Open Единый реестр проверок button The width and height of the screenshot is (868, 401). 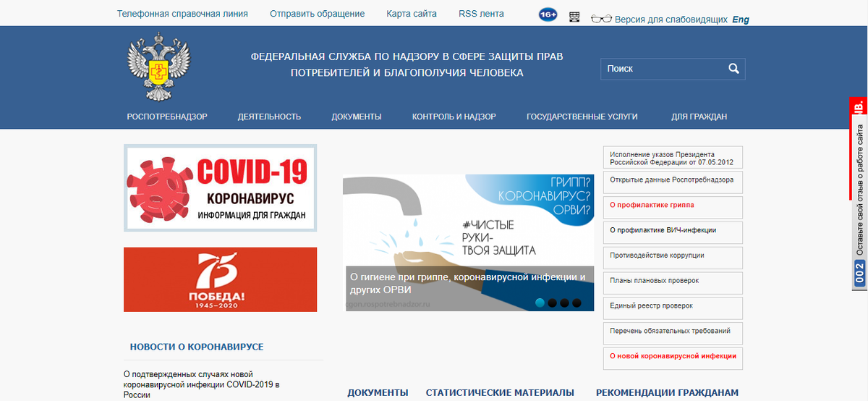click(673, 308)
